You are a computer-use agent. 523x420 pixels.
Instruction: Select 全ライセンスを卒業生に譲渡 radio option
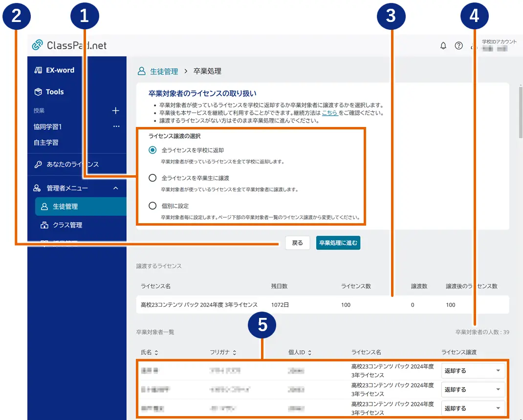(x=153, y=178)
